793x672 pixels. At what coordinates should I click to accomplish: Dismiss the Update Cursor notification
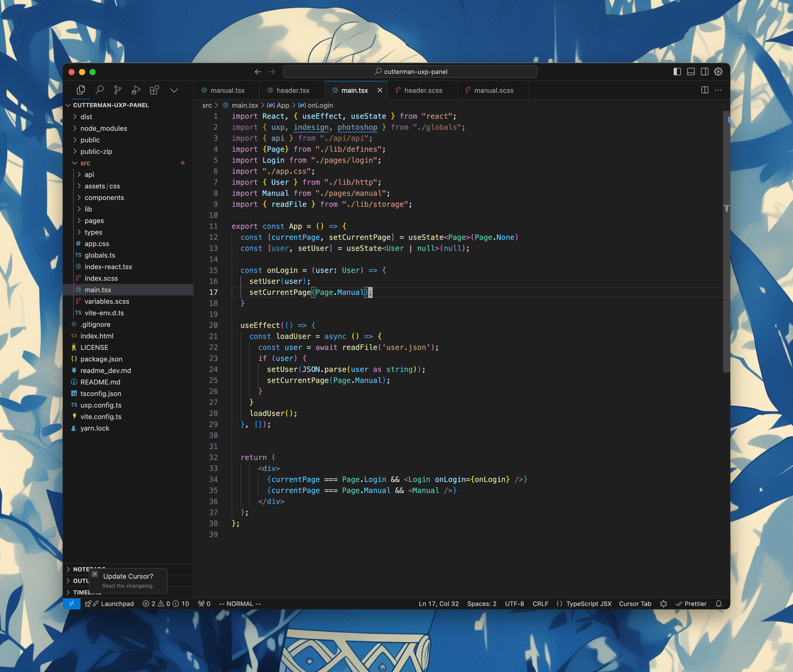[95, 574]
